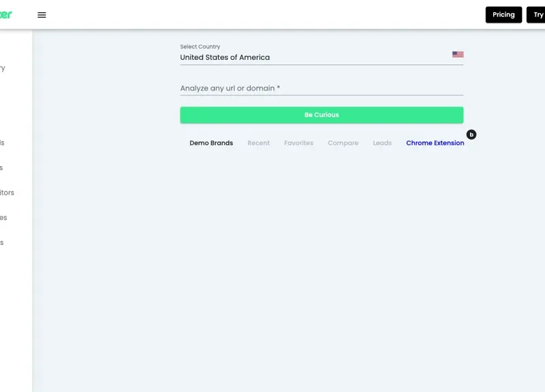View the Favorites tab
This screenshot has height=392, width=545.
tap(298, 143)
